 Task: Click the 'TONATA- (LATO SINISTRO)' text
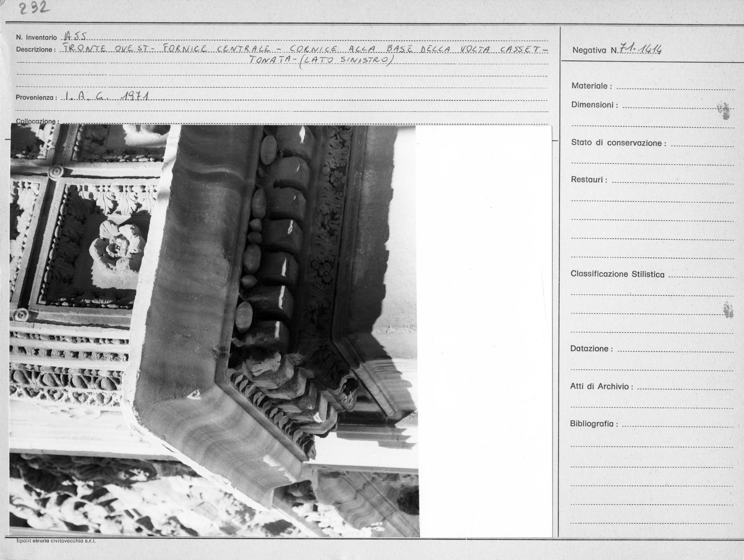322,61
